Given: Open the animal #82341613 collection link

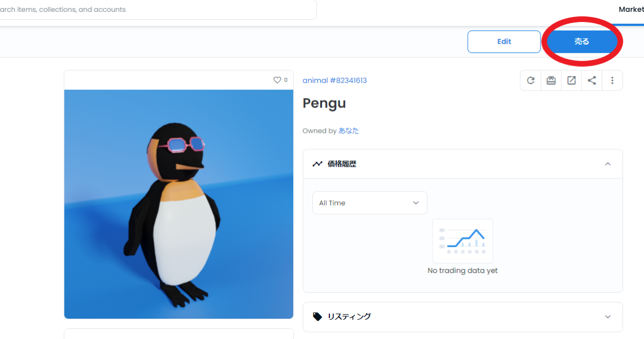Looking at the screenshot, I should pyautogui.click(x=335, y=81).
